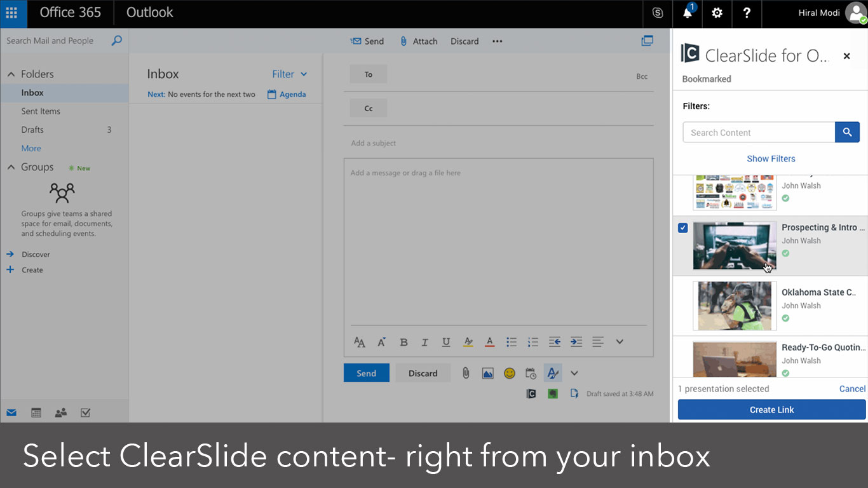
Task: Toggle bold formatting
Action: pos(403,342)
